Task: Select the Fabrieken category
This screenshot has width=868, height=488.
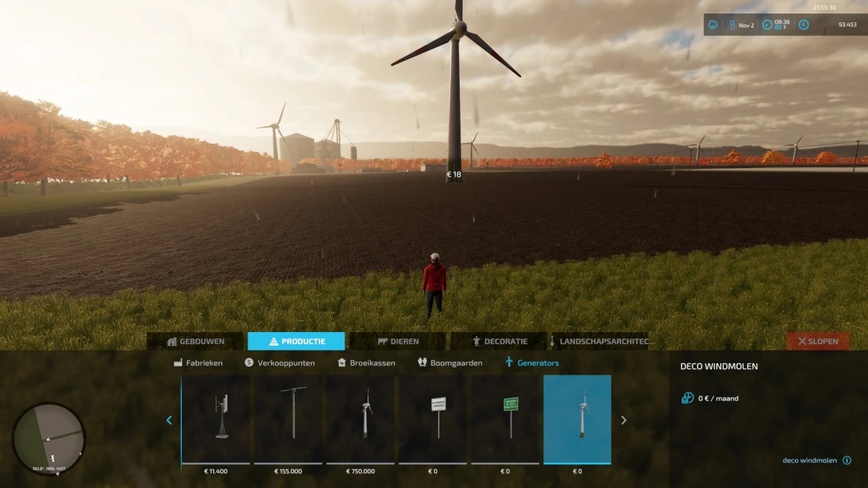Action: [x=198, y=363]
